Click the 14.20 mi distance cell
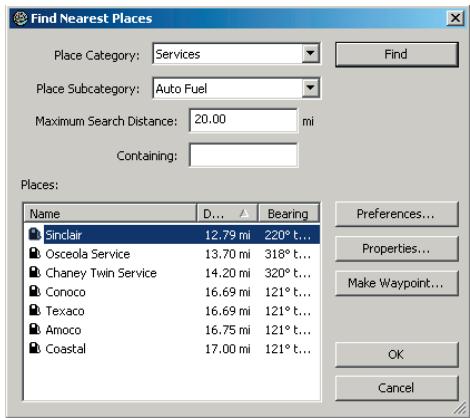This screenshot has width=470, height=418. point(228,273)
